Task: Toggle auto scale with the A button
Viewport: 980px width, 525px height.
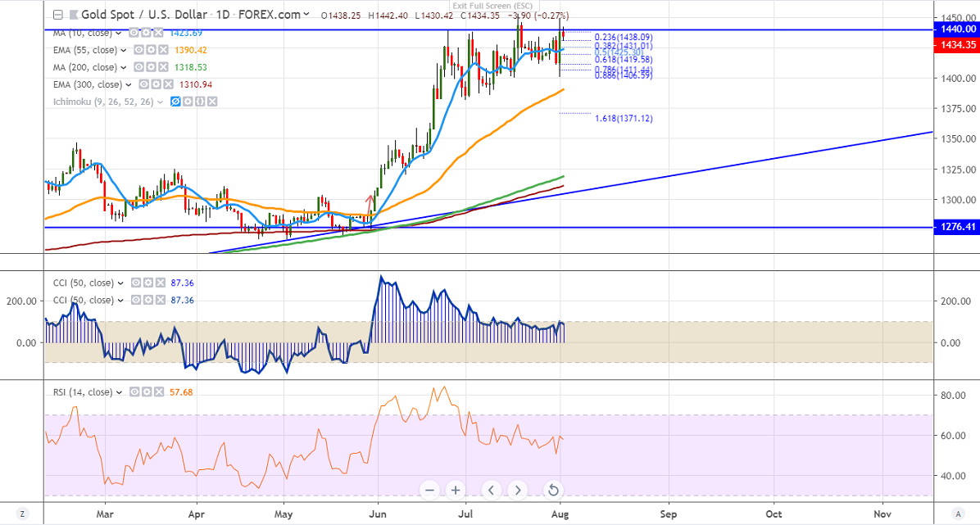Action: coord(959,514)
